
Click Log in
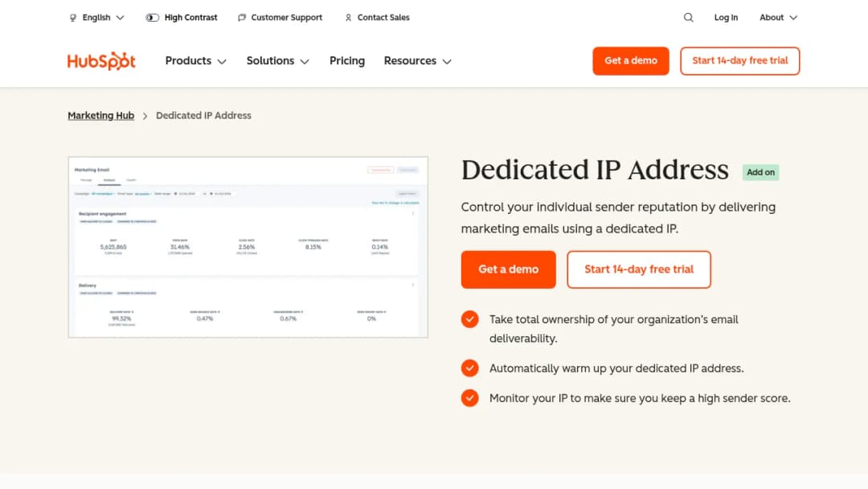[x=726, y=18]
